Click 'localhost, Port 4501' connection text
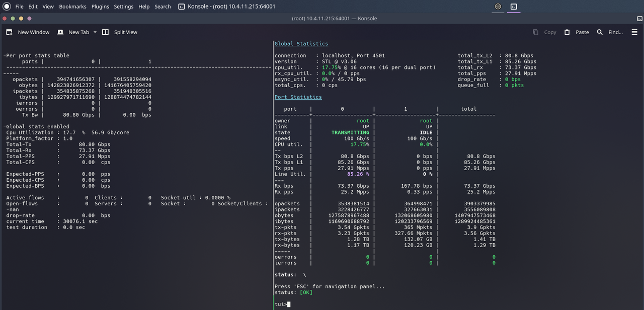The image size is (644, 310). click(x=353, y=56)
